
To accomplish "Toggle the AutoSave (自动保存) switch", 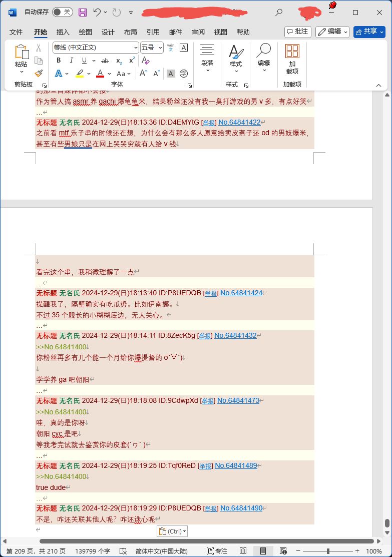I will pyautogui.click(x=62, y=12).
